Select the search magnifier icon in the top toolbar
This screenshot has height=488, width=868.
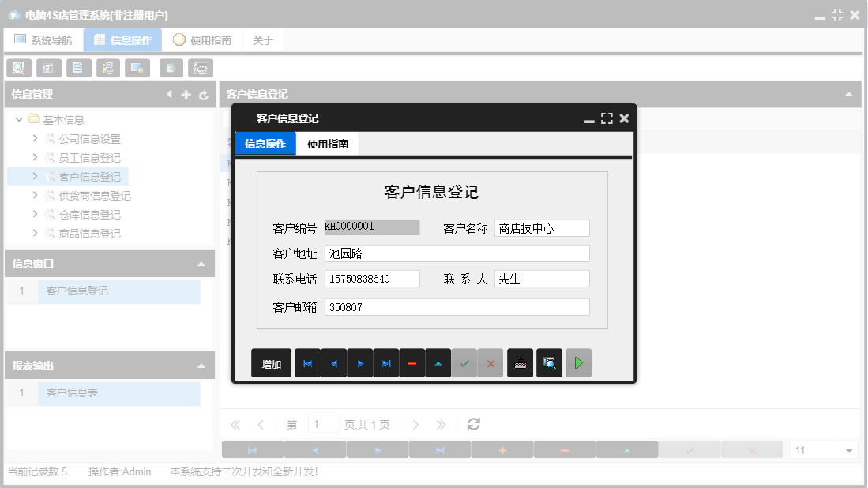click(17, 68)
